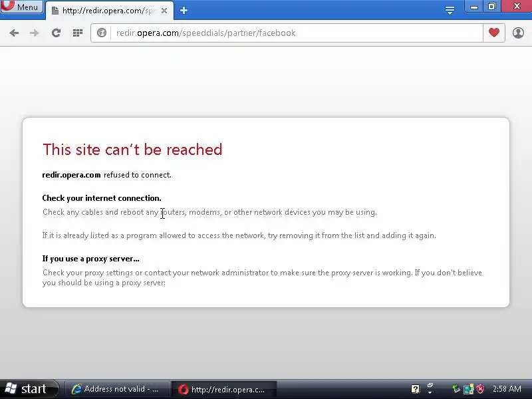The image size is (532, 399).
Task: Select the Opera taskbar item
Action: point(224,389)
